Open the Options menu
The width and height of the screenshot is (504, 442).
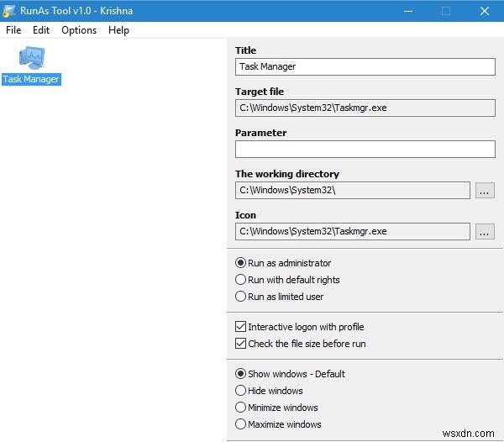click(79, 30)
